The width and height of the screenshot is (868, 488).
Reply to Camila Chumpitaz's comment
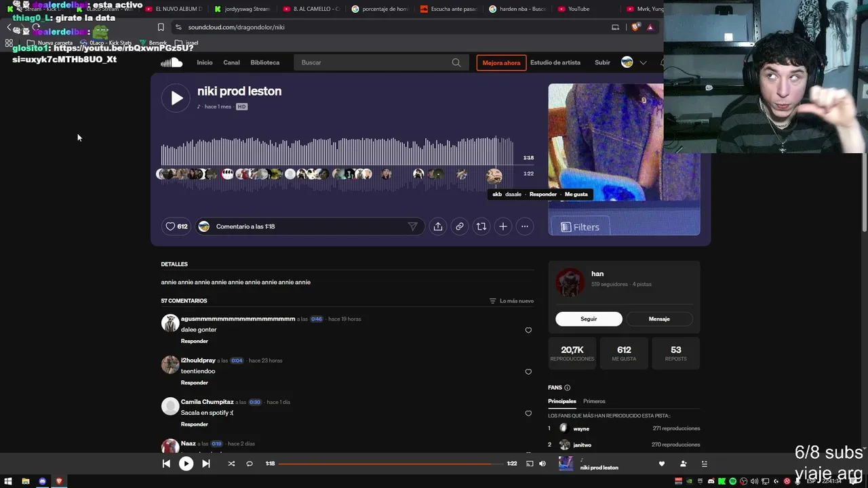point(195,424)
